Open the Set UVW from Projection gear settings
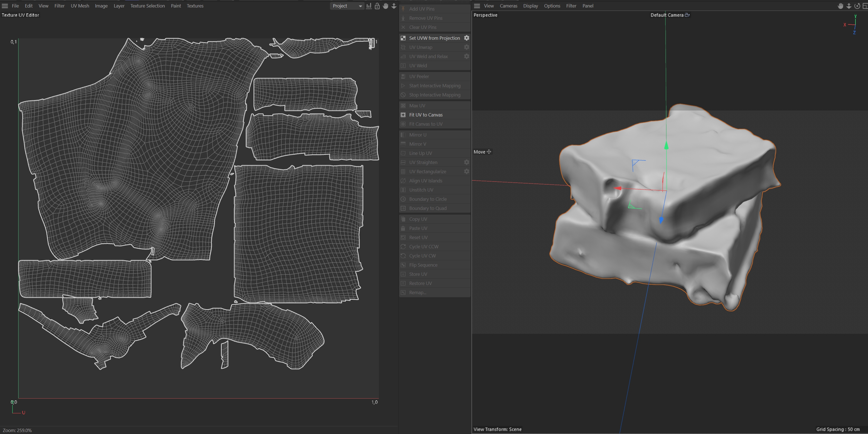The height and width of the screenshot is (434, 868). [x=466, y=38]
